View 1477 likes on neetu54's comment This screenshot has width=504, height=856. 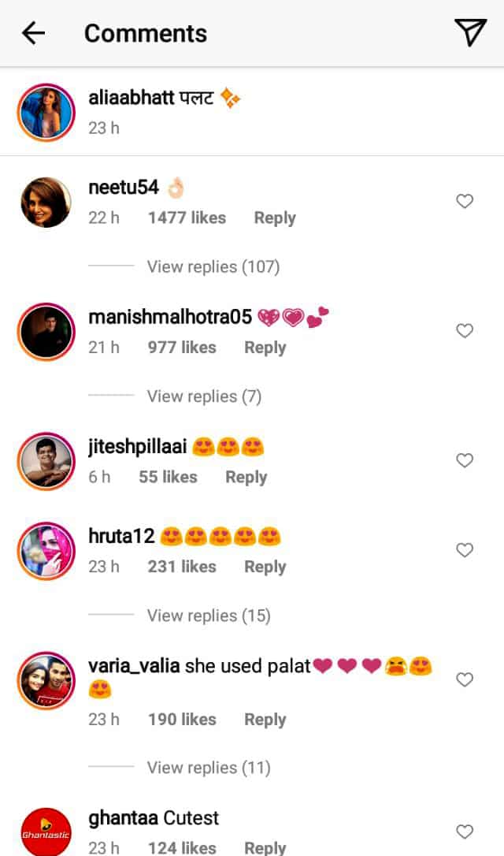coord(187,218)
